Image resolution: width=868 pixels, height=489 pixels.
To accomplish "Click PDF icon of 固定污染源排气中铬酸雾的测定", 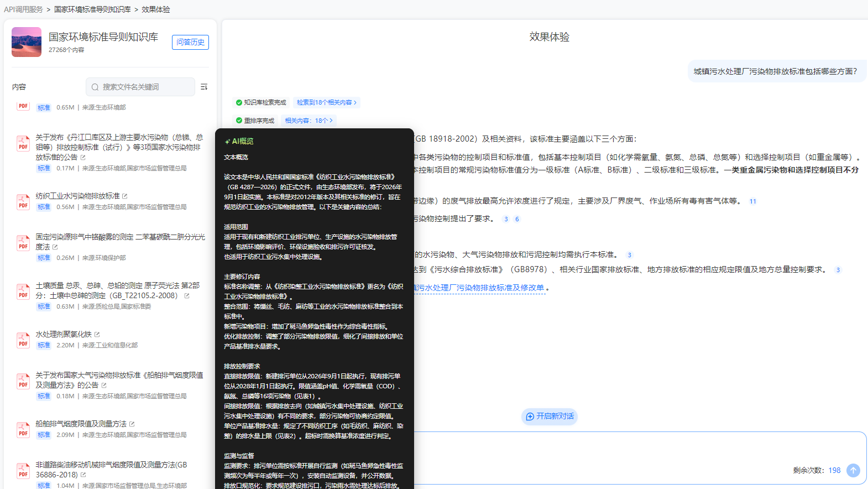I will pos(23,242).
